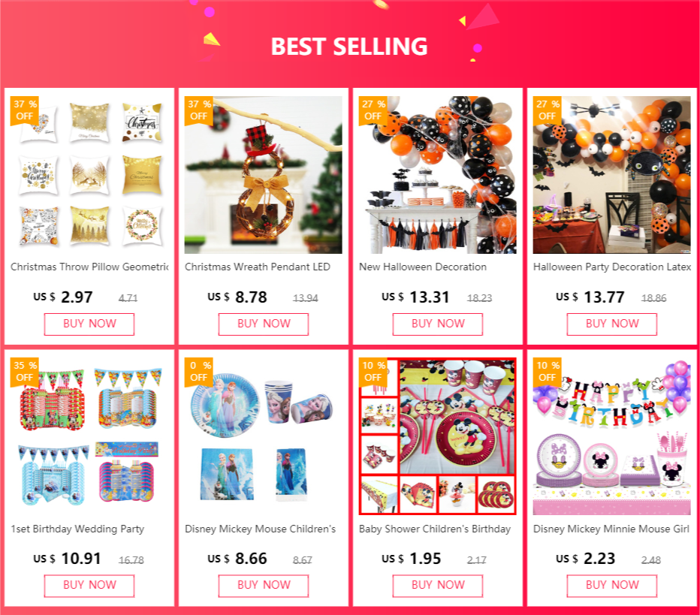Click the 37% OFF badge on pillow listing

(25, 110)
